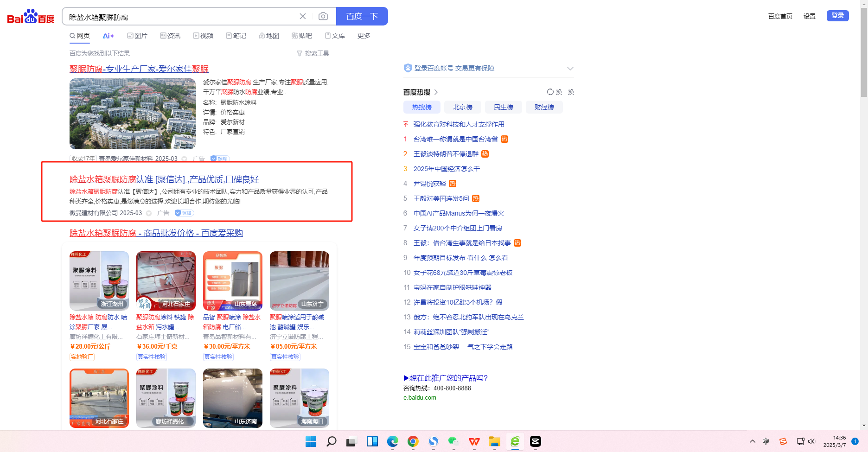Screen dimensions: 868x452
Task: Switch to the 文库 tab
Action: 335,36
